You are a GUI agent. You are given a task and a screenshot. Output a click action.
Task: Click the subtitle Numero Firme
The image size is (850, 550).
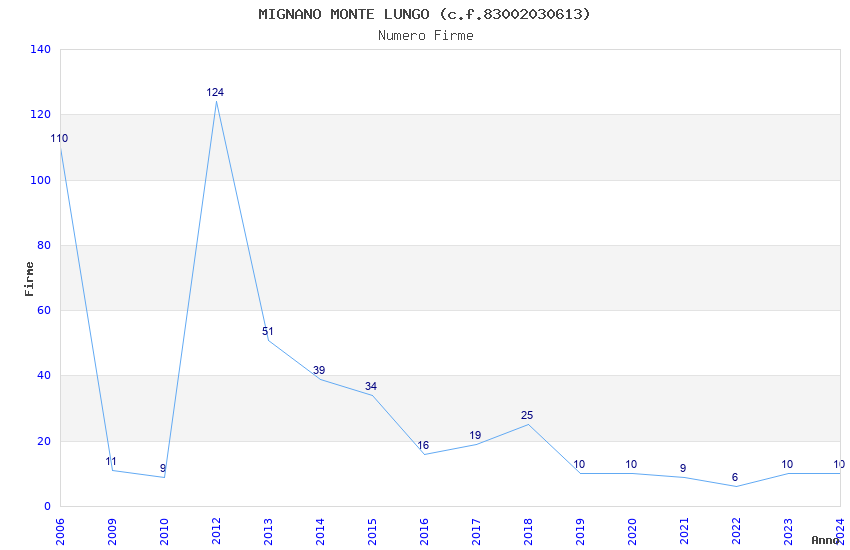pyautogui.click(x=426, y=36)
